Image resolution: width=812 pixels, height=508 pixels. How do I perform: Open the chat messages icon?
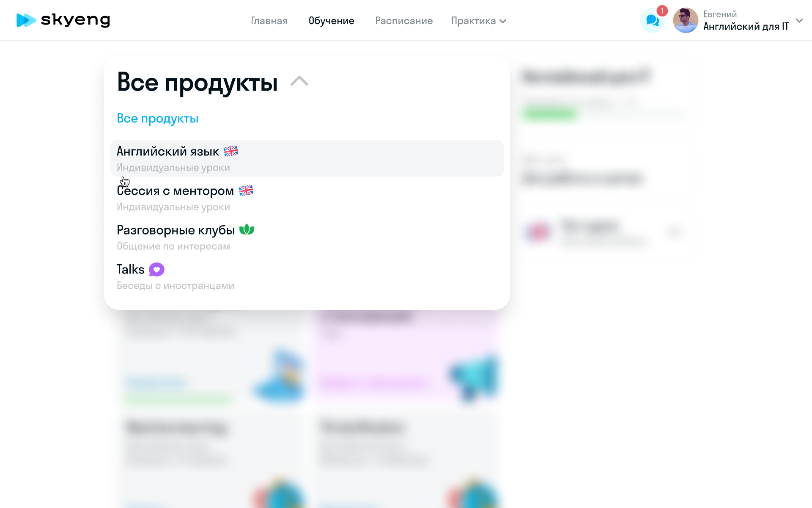coord(651,20)
